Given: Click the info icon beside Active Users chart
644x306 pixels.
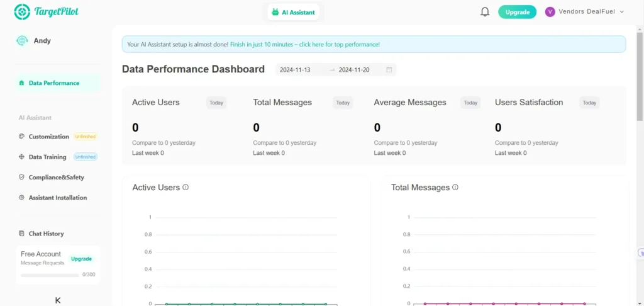Looking at the screenshot, I should [186, 187].
